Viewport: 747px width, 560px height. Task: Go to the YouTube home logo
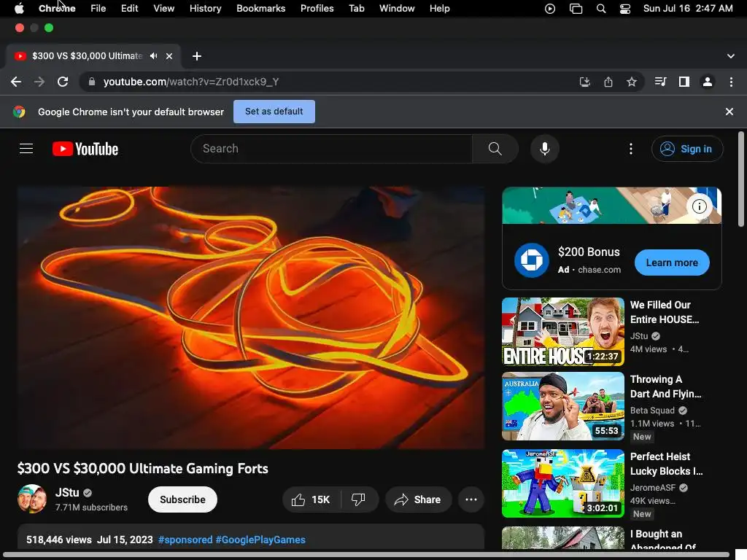point(85,149)
